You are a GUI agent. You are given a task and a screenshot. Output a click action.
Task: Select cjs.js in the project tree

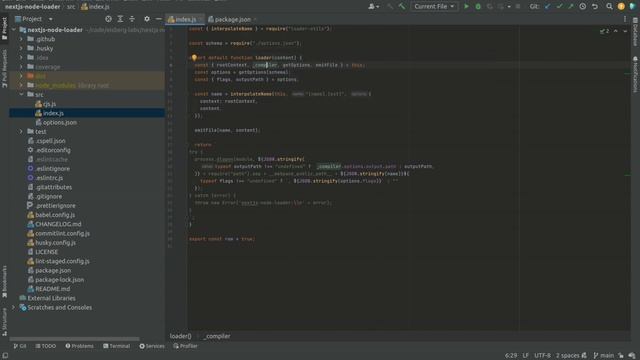coord(49,104)
